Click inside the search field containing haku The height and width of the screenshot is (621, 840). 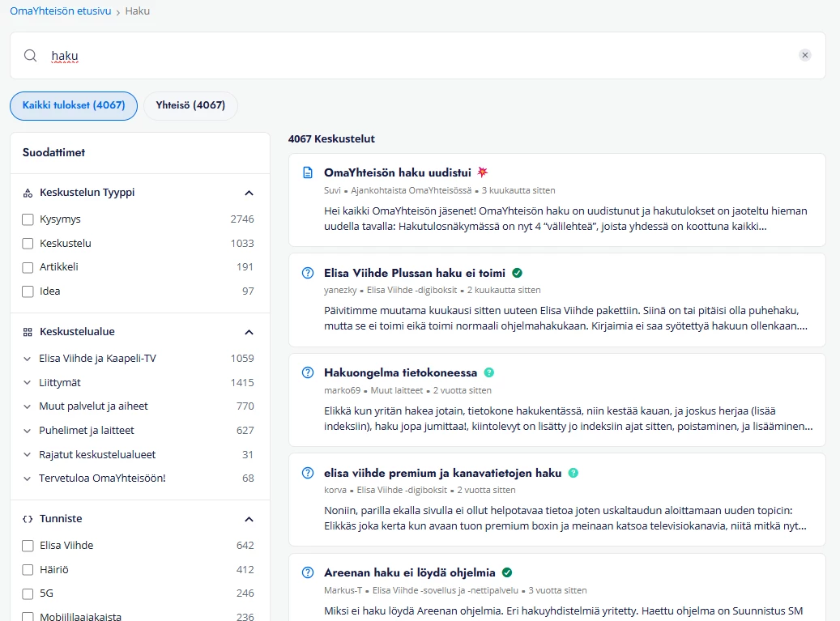pos(418,56)
